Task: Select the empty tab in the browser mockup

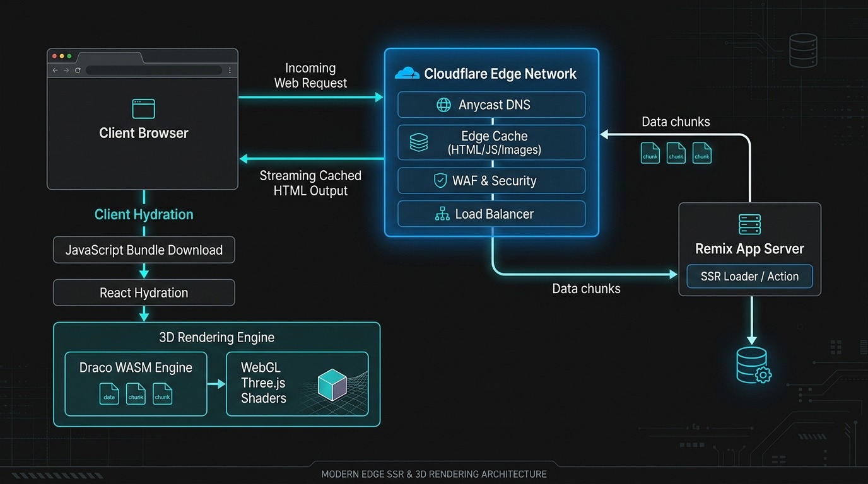Action: coord(109,57)
